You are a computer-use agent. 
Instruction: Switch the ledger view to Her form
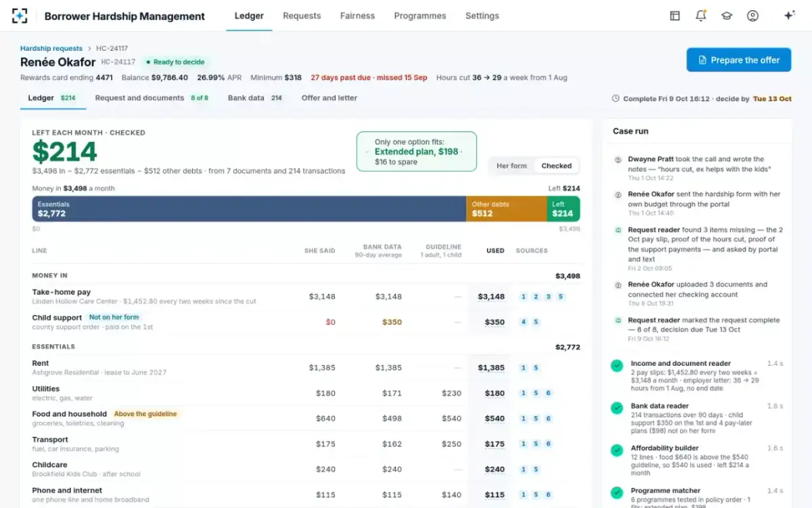pos(512,165)
